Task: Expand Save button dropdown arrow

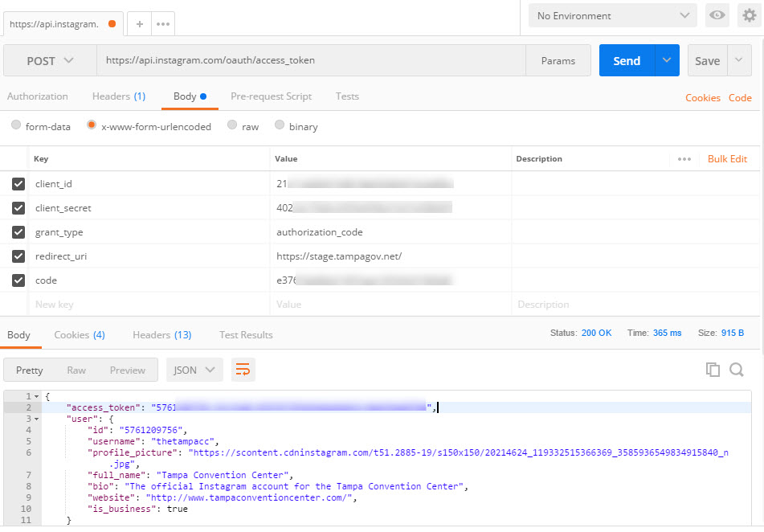Action: [739, 60]
